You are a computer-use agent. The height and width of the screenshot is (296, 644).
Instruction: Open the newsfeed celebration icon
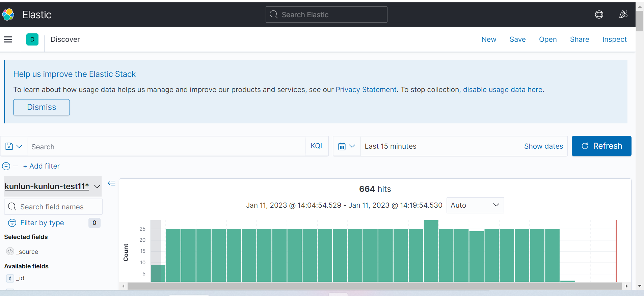click(623, 14)
